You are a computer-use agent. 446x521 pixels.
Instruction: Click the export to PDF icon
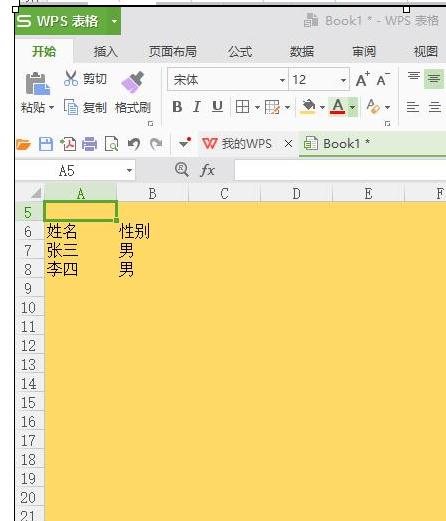click(x=68, y=144)
